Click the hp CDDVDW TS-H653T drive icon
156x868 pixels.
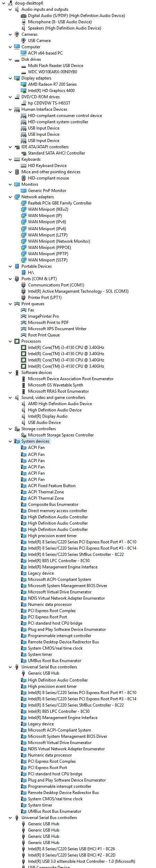(x=24, y=103)
